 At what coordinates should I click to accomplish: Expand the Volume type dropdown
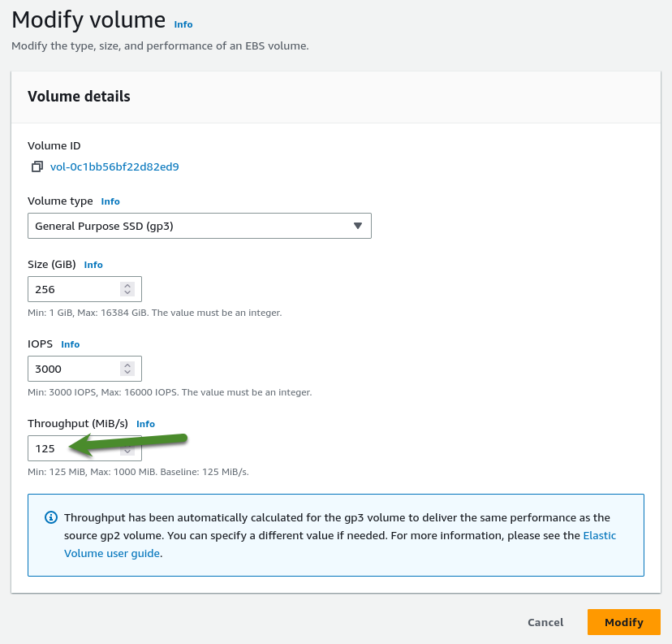coord(199,226)
